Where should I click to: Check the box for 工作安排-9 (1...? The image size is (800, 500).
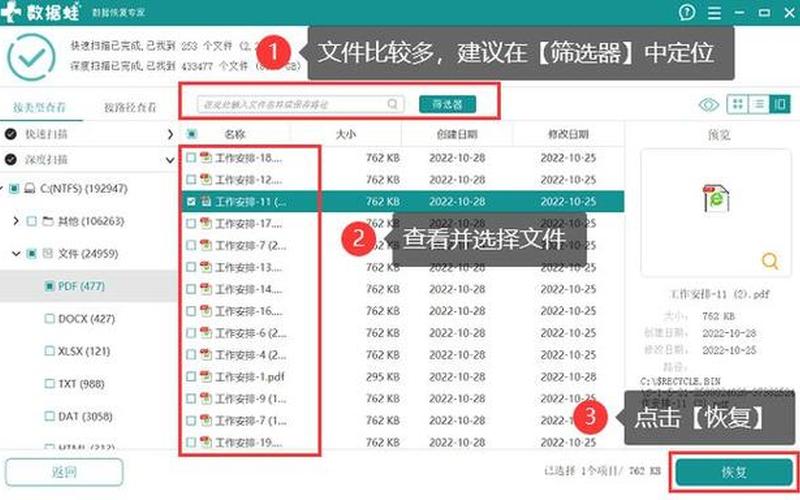click(191, 399)
